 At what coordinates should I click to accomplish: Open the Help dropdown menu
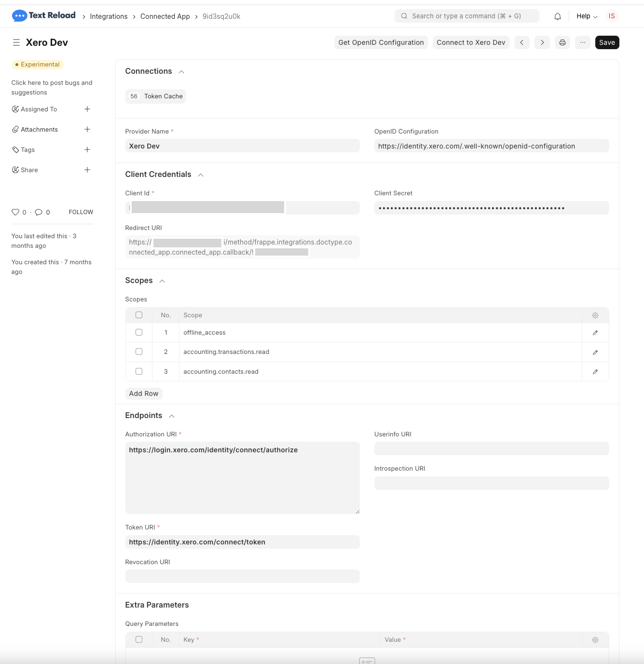[x=587, y=16]
